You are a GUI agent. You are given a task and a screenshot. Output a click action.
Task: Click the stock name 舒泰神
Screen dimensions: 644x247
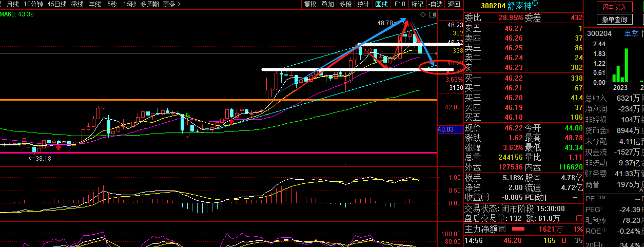coord(520,5)
